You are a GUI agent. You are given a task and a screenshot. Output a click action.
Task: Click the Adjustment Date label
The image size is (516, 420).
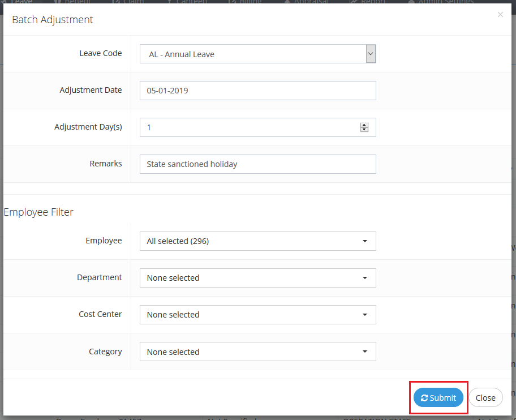tap(91, 90)
